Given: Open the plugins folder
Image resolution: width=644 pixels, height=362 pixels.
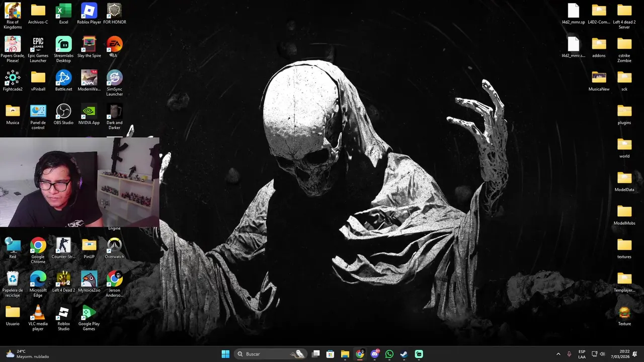Looking at the screenshot, I should [x=624, y=114].
